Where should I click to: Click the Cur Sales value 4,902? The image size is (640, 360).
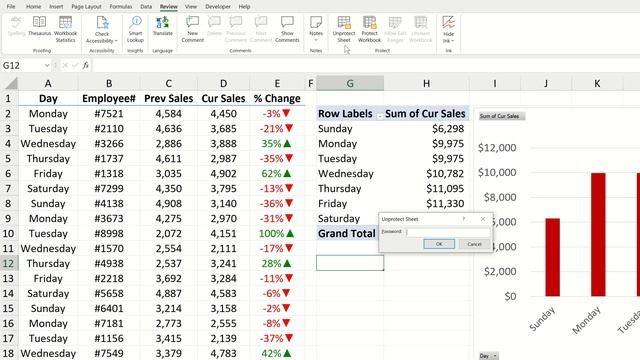click(x=224, y=174)
